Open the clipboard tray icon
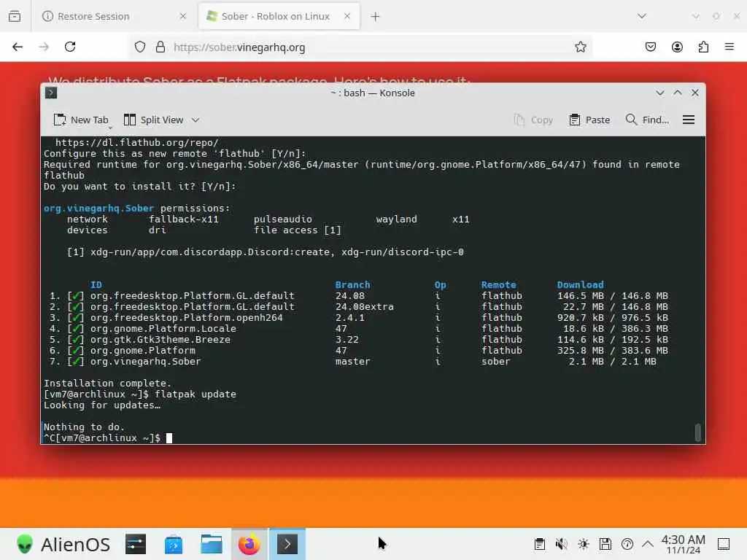Image resolution: width=747 pixels, height=560 pixels. tap(539, 544)
